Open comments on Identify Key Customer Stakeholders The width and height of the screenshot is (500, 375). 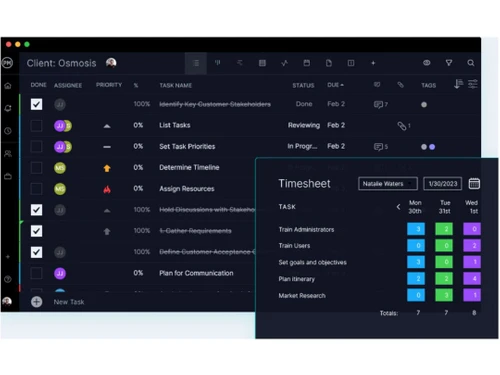[x=380, y=105]
